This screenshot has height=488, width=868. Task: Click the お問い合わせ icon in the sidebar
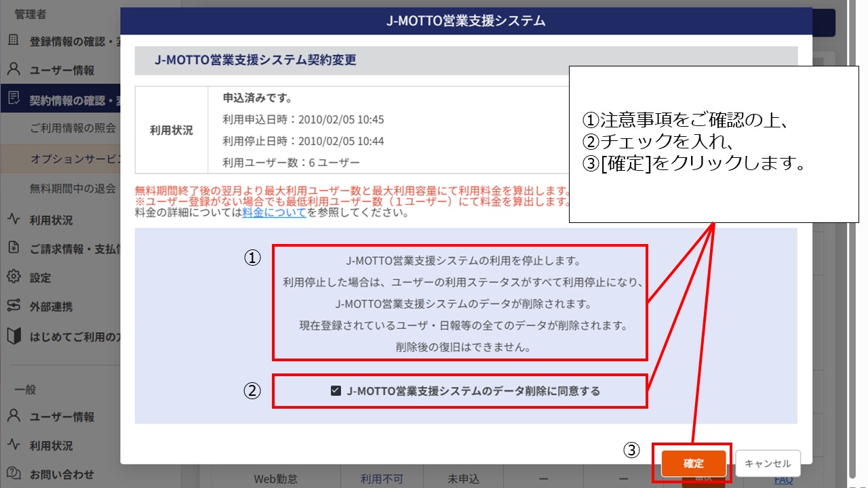[x=14, y=474]
